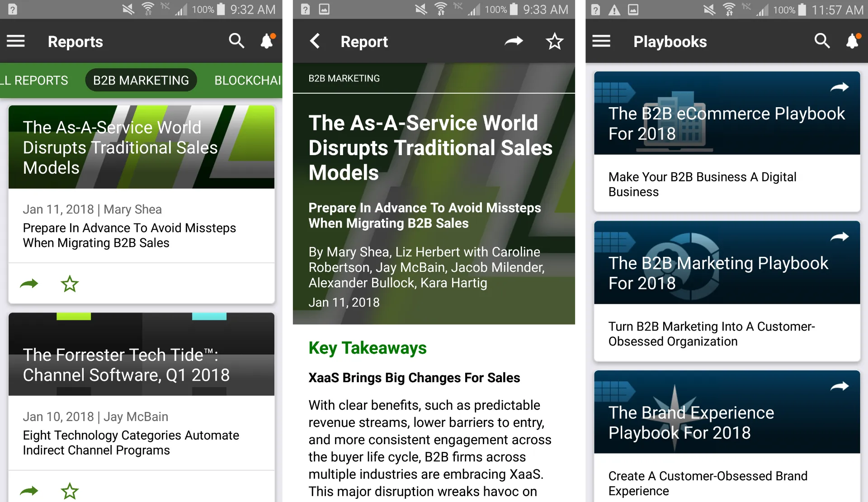Switch to the ALL REPORTS tab
868x502 pixels.
click(34, 81)
